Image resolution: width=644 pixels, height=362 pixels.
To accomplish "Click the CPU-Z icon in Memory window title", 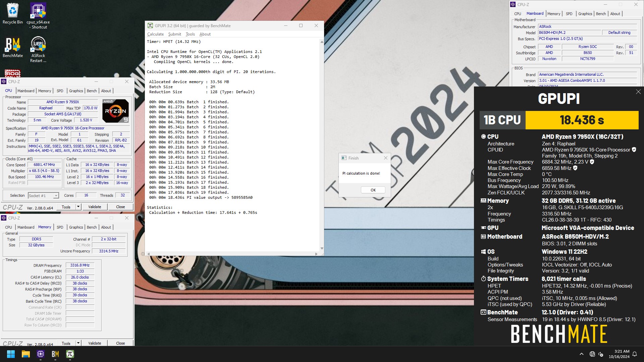I will coord(4,218).
